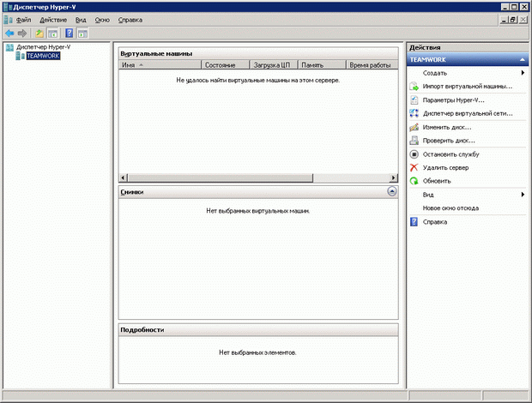The width and height of the screenshot is (532, 403).
Task: Click the Импорт виртуальной машины icon
Action: [x=414, y=87]
